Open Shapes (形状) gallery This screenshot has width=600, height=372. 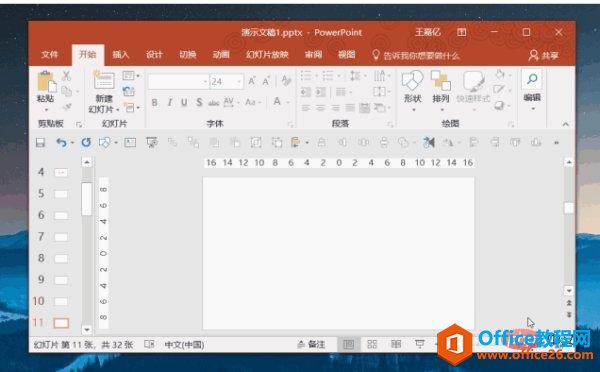(x=412, y=90)
